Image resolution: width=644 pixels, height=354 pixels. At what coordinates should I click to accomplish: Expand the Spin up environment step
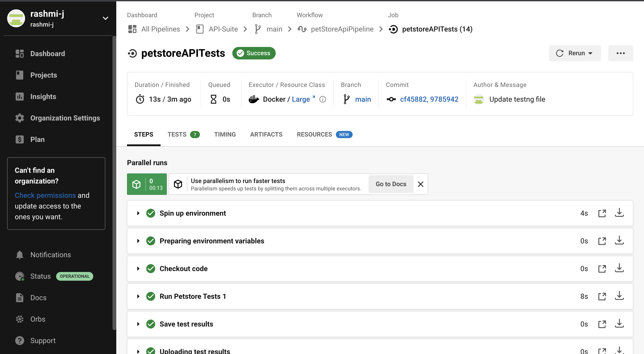pyautogui.click(x=138, y=213)
